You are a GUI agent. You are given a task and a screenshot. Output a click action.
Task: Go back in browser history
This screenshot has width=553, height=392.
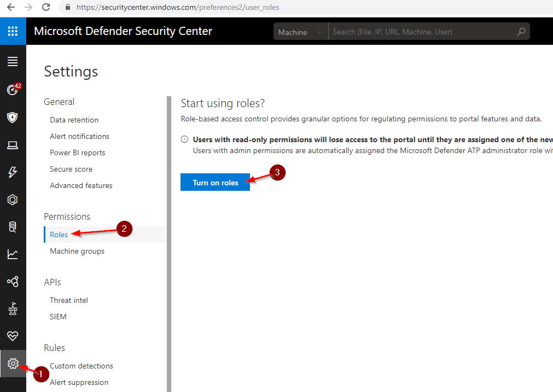point(11,7)
